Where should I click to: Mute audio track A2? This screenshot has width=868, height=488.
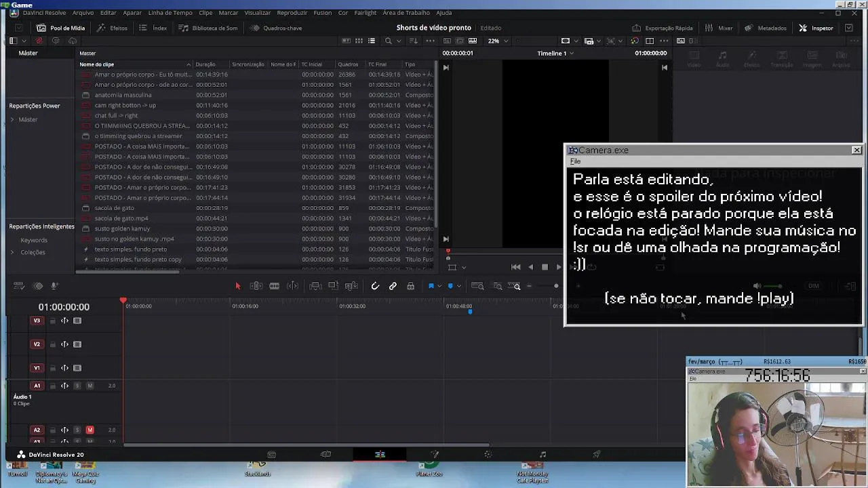point(90,430)
